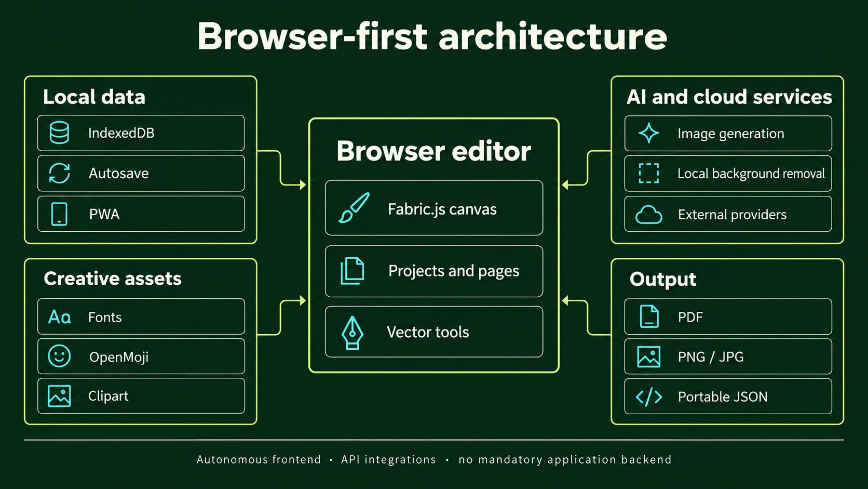Click the Creative assets heading
Image resolution: width=868 pixels, height=489 pixels.
(x=113, y=279)
